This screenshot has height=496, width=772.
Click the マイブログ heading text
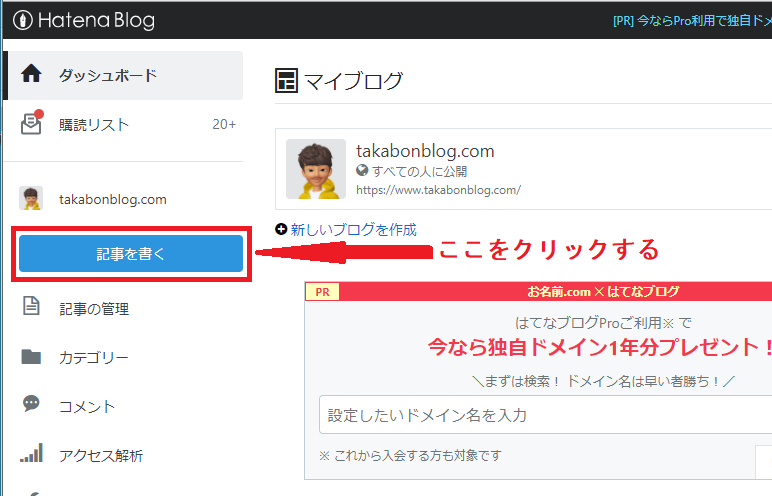tap(354, 81)
